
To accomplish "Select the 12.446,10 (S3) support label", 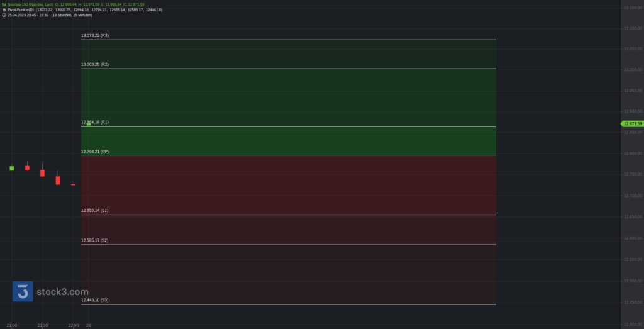I will [95, 300].
